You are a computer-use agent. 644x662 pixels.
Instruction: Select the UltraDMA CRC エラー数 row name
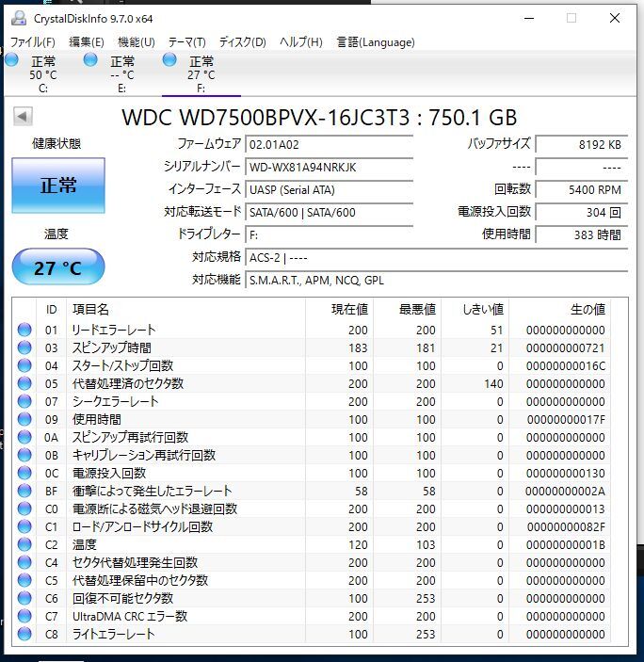pos(130,617)
